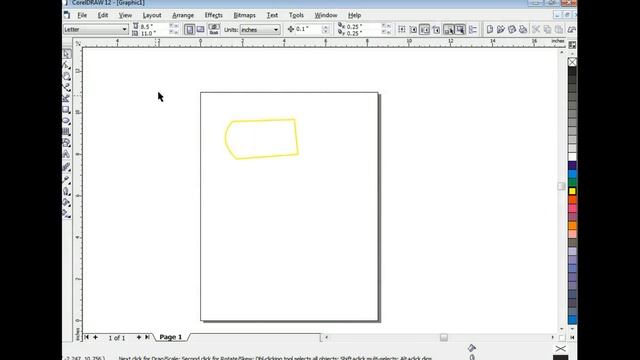Select the Basic Shapes tool

[67, 143]
